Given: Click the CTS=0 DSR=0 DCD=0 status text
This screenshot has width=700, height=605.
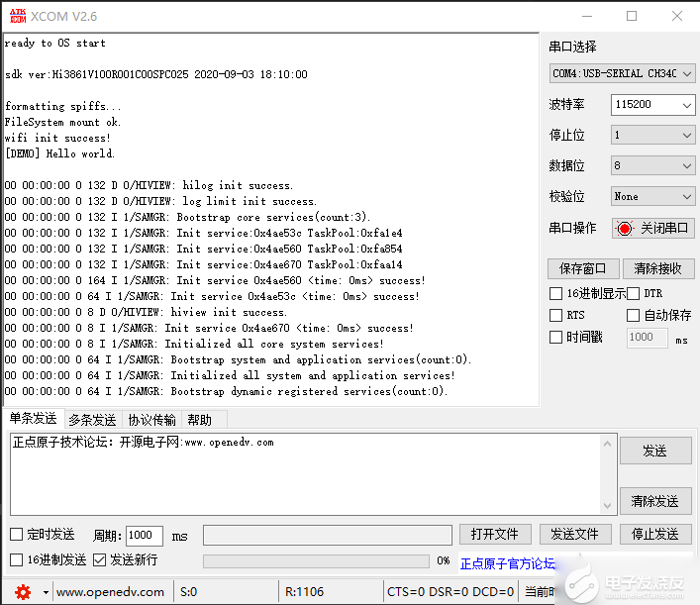Looking at the screenshot, I should pyautogui.click(x=450, y=592).
